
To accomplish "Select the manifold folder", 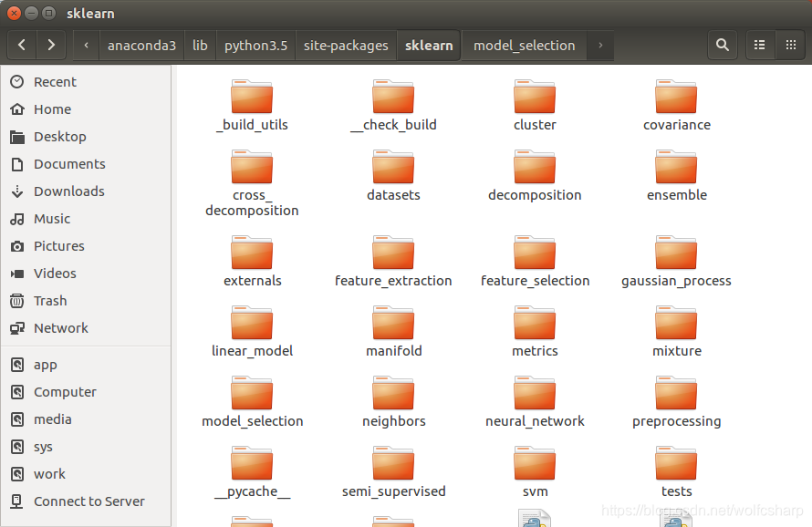I will [393, 332].
